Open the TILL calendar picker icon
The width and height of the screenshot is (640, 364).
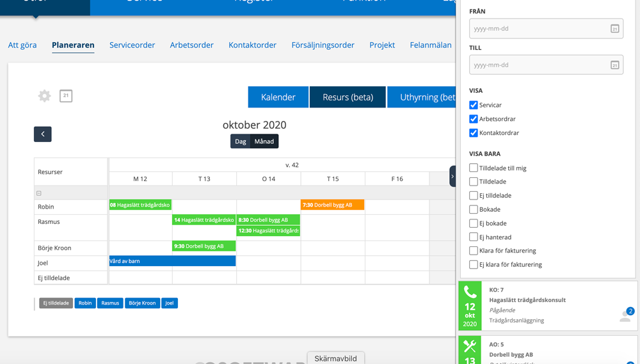click(x=614, y=65)
